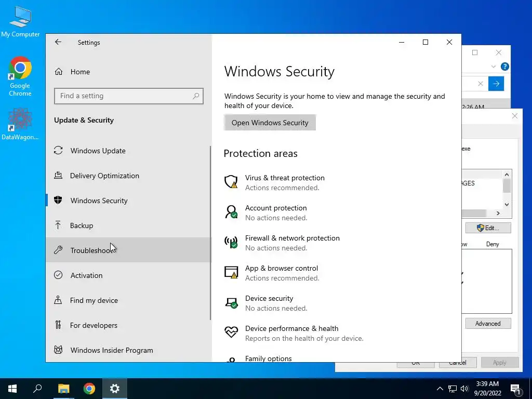Click the Device security laptop icon
532x399 pixels.
click(231, 302)
